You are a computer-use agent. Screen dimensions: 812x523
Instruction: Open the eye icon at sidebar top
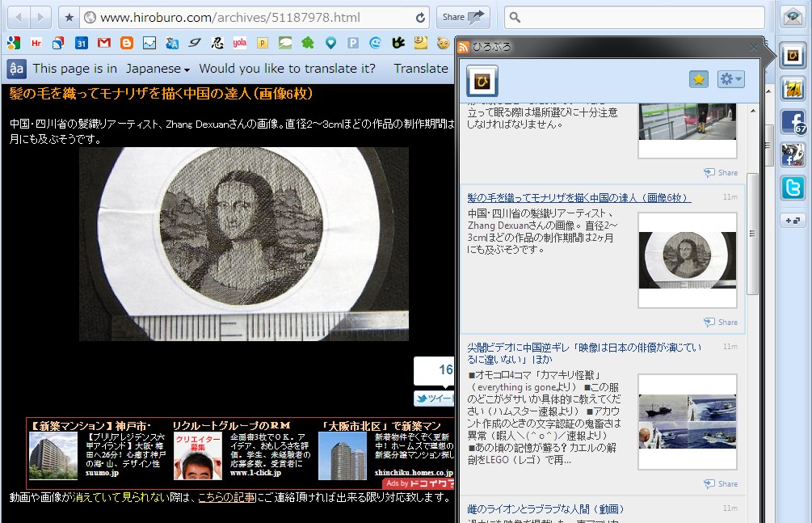pyautogui.click(x=793, y=17)
